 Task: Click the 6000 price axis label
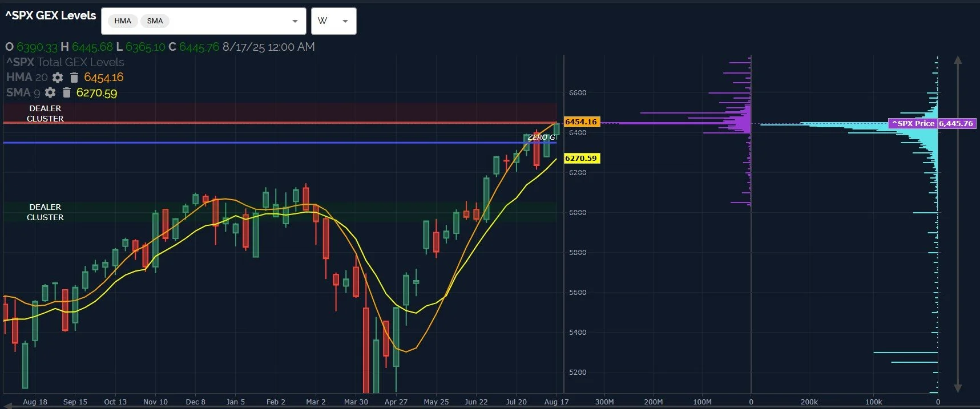(578, 212)
